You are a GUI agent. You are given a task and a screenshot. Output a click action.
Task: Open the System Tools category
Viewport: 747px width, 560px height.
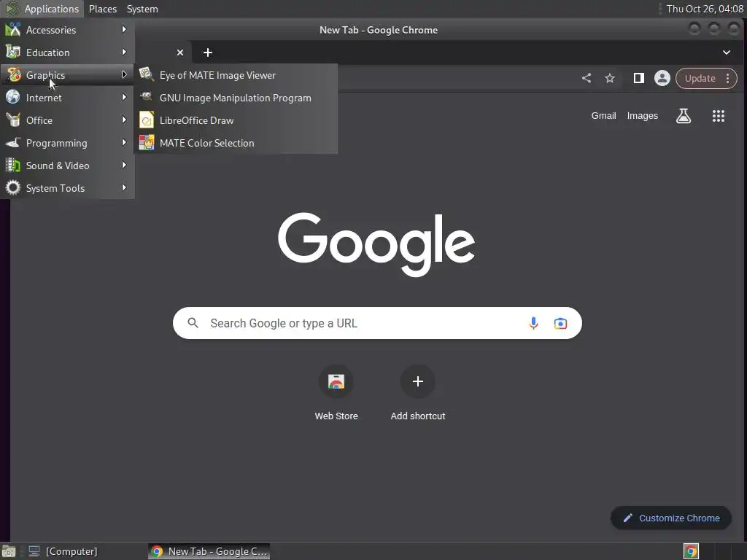pos(67,188)
